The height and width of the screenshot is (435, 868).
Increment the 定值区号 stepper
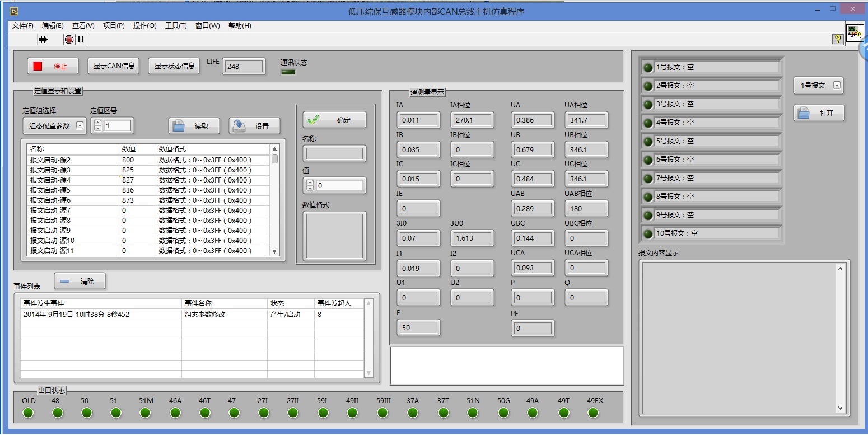[97, 123]
